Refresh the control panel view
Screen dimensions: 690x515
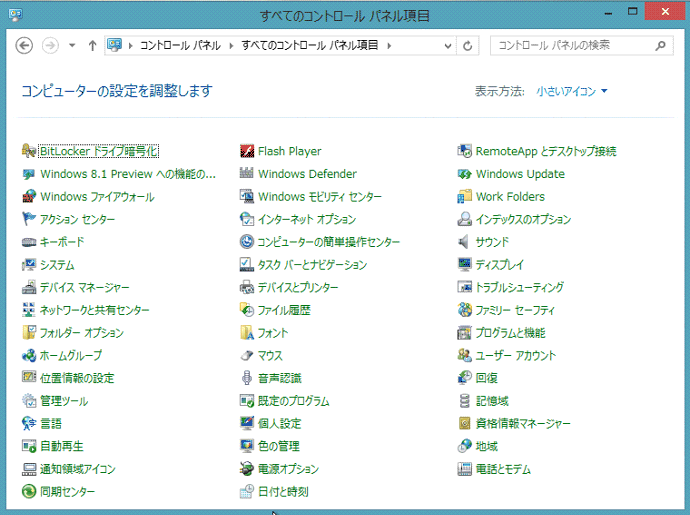click(x=468, y=45)
